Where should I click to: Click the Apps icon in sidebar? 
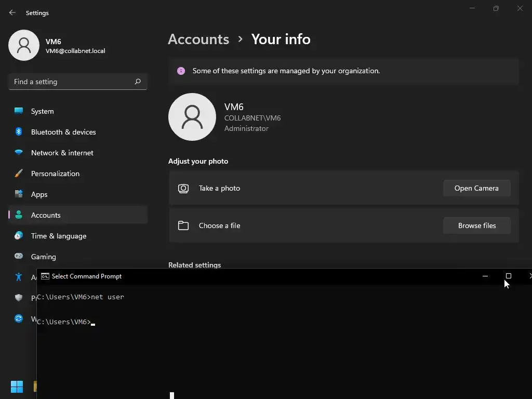pyautogui.click(x=19, y=194)
